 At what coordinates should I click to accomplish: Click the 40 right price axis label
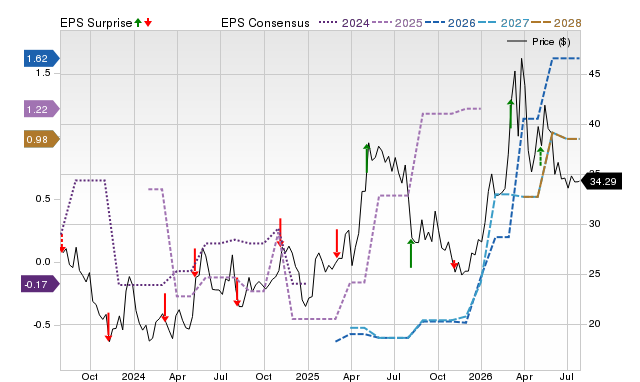[x=594, y=124]
